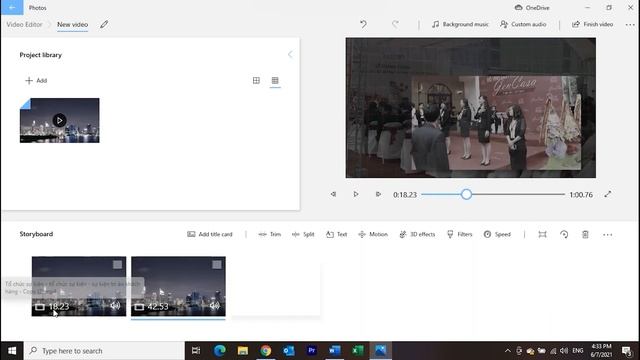Change ENG input language in tray

click(x=578, y=351)
